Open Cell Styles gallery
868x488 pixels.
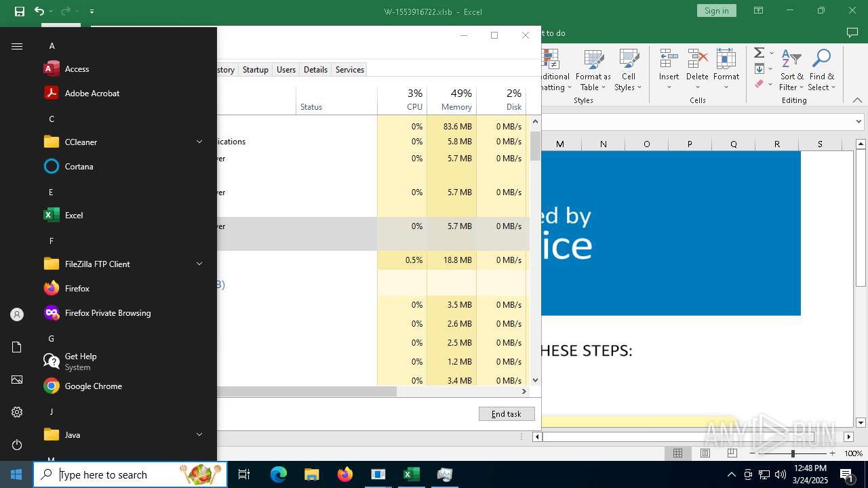point(629,70)
